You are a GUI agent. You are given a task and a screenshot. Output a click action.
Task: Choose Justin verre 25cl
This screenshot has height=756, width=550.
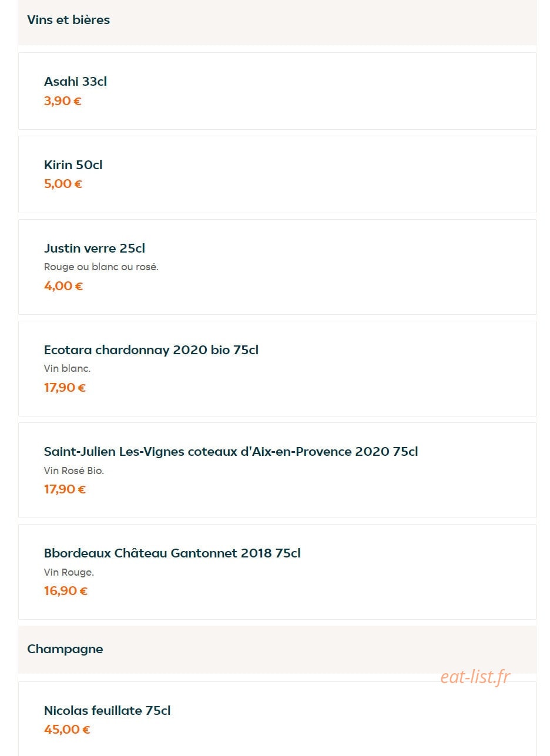(277, 267)
